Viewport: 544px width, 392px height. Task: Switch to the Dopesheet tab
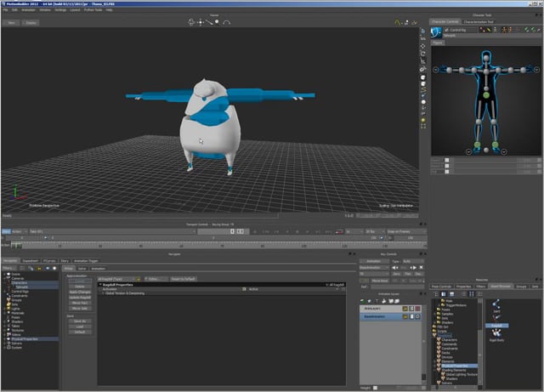(31, 261)
